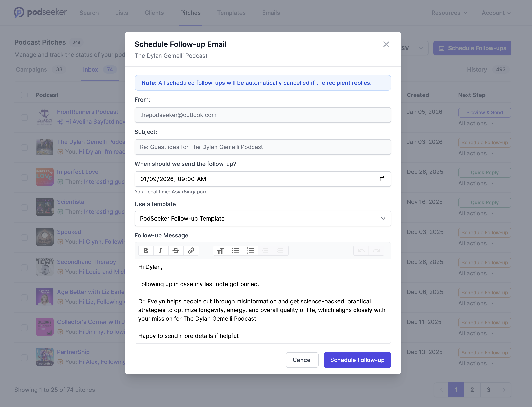The height and width of the screenshot is (407, 532).
Task: Open the text size control
Action: click(x=220, y=251)
